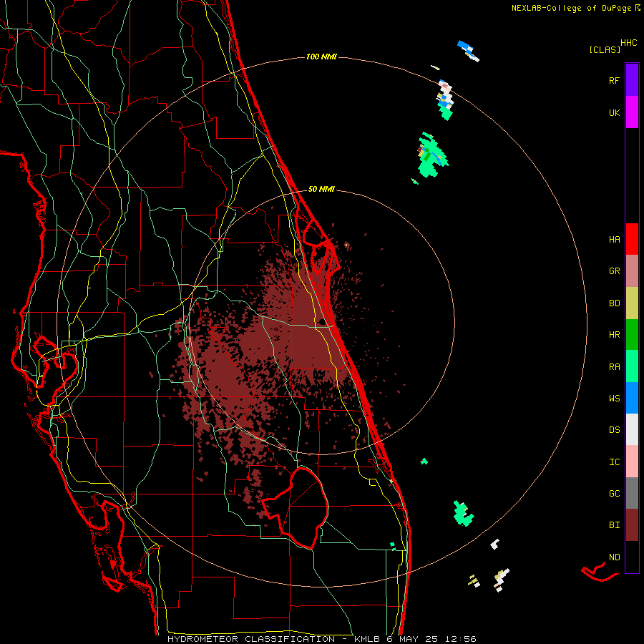Image resolution: width=644 pixels, height=644 pixels.
Task: Click the 100 NMI range ring label
Action: [321, 57]
